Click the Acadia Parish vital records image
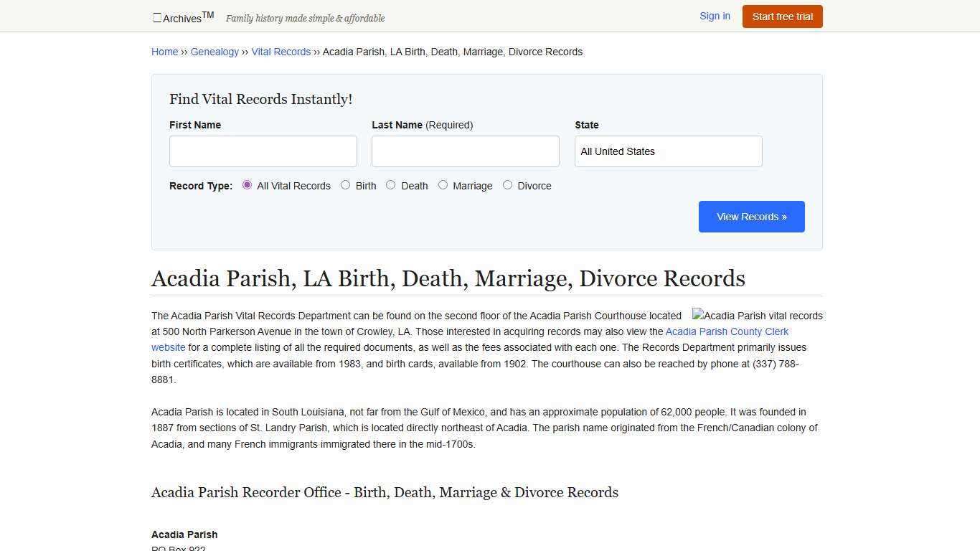 point(757,316)
